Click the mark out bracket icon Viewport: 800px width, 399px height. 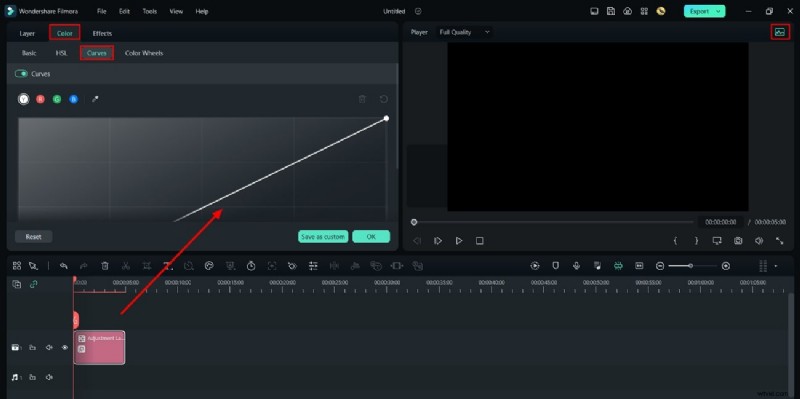coord(696,241)
